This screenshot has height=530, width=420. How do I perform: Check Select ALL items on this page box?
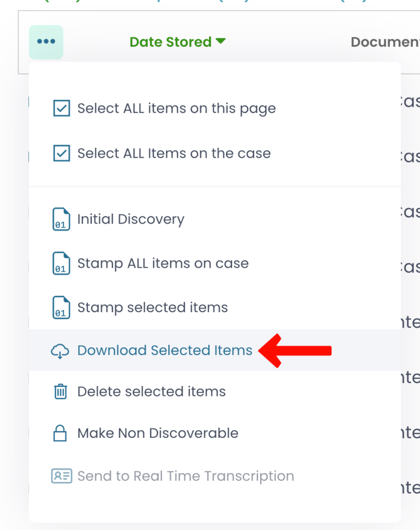point(62,109)
